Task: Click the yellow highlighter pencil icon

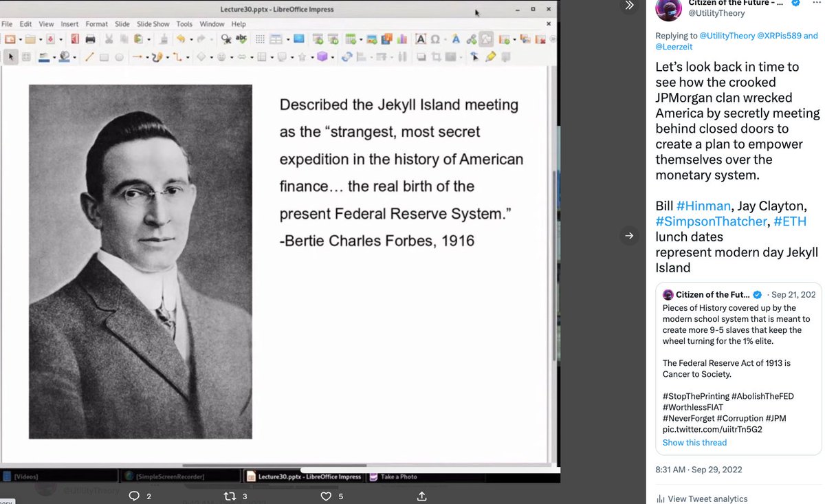Action: [490, 57]
